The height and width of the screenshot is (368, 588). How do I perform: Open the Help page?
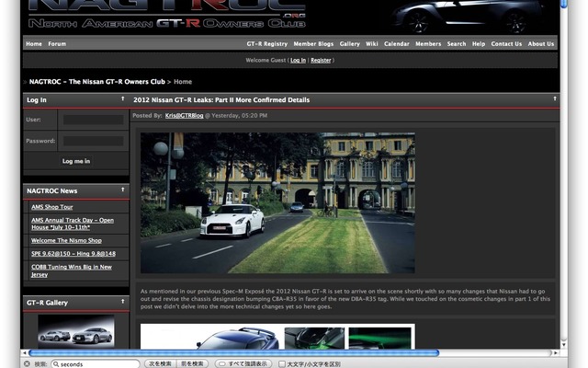point(479,43)
